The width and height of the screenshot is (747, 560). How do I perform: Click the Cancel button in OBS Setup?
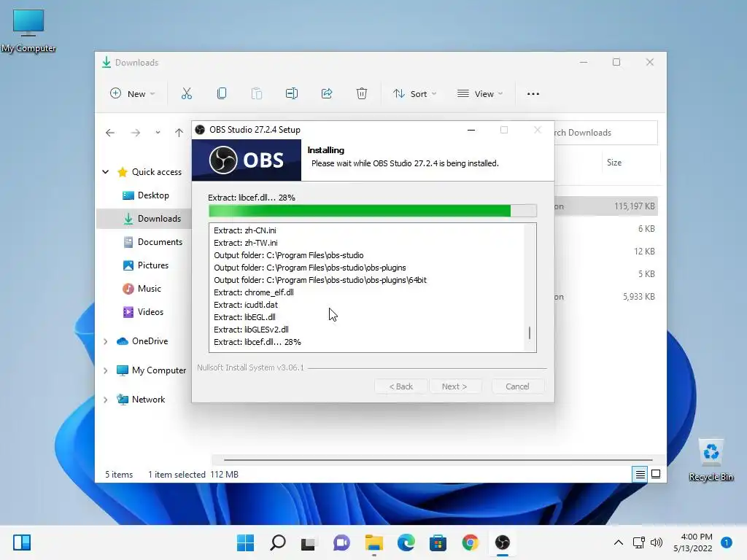tap(517, 386)
